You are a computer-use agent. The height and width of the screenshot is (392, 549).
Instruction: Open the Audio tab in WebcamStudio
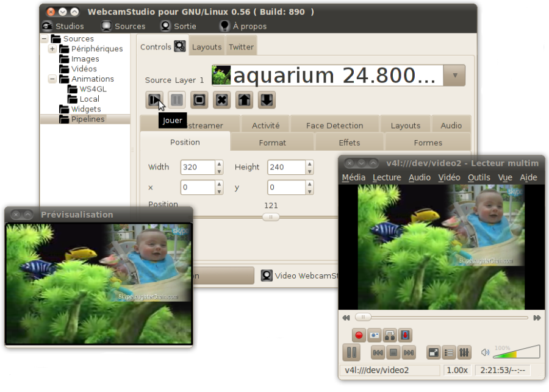coord(451,126)
